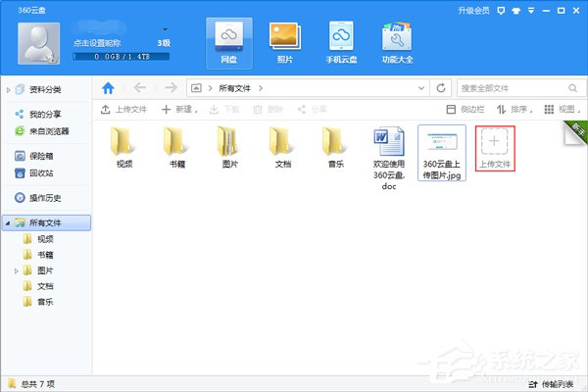This screenshot has width=588, height=392.
Task: Click the 删除 delete toolbar button
Action: tap(268, 109)
